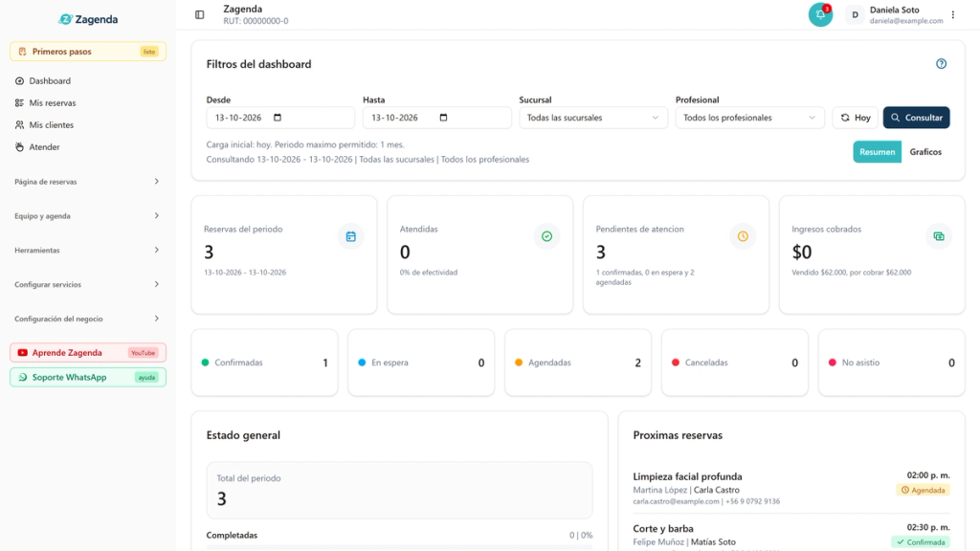980x551 pixels.
Task: Click the Atendidas checkmark icon
Action: [546, 236]
